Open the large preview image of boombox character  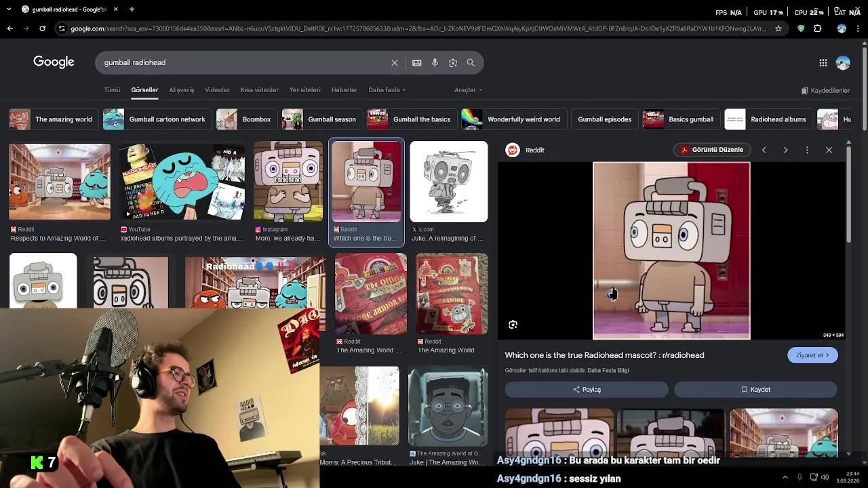click(x=671, y=250)
